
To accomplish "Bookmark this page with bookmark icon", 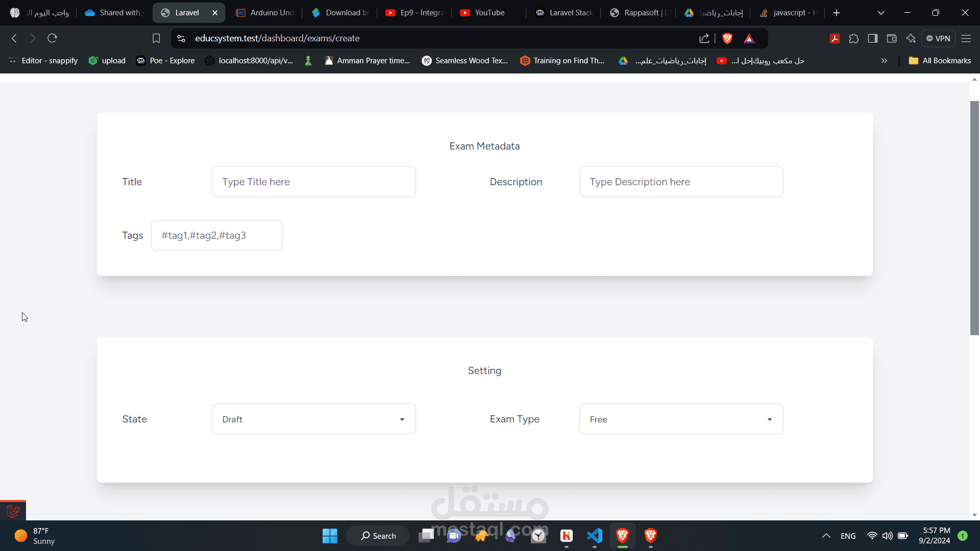I will pos(156,38).
